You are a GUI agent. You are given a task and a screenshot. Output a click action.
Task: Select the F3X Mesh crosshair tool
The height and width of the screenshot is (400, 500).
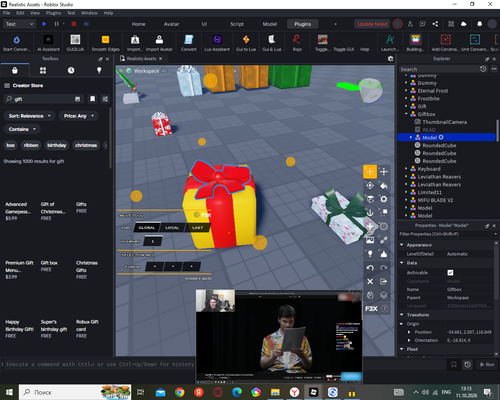click(384, 226)
